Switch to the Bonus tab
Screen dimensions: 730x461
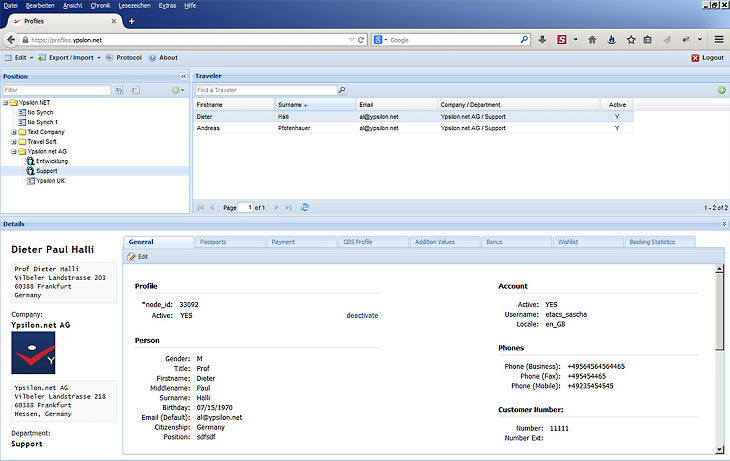coord(516,242)
